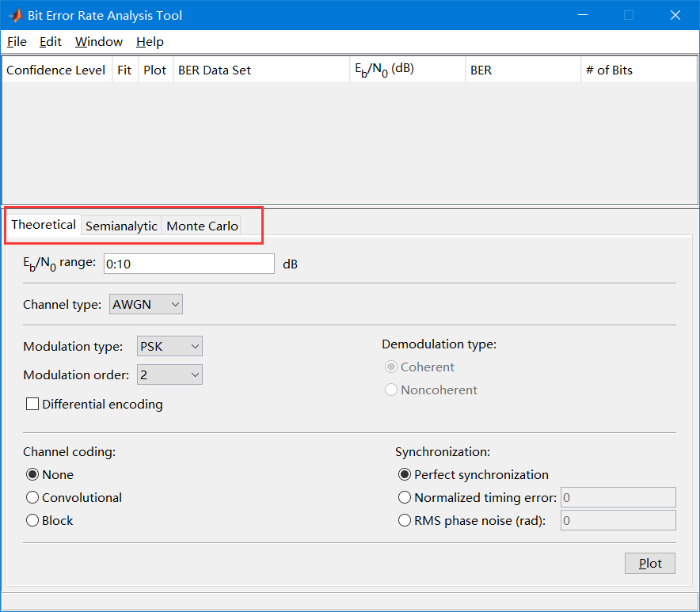Open the Modulation order dropdown
The width and height of the screenshot is (700, 612).
[169, 374]
